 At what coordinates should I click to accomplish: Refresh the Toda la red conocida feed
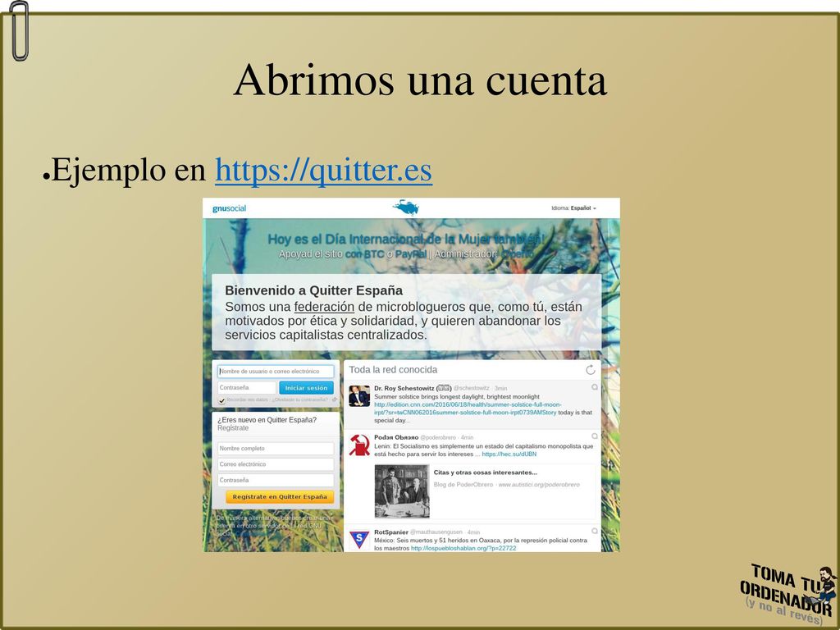coord(591,370)
